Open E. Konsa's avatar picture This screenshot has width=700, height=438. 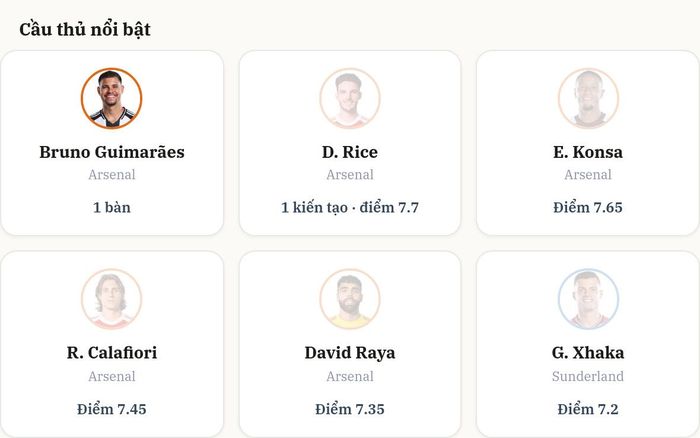[588, 98]
